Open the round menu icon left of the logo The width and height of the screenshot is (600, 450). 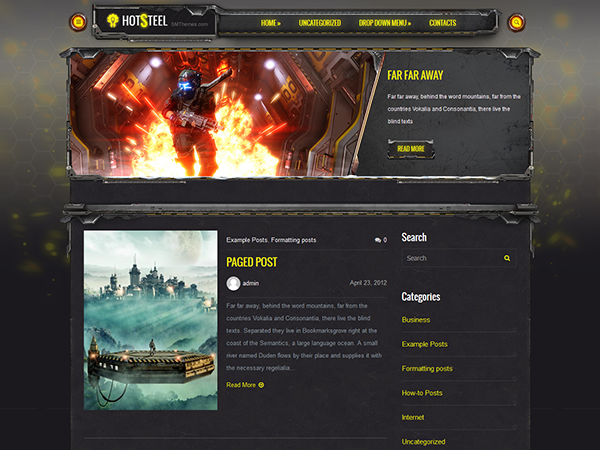pyautogui.click(x=78, y=22)
